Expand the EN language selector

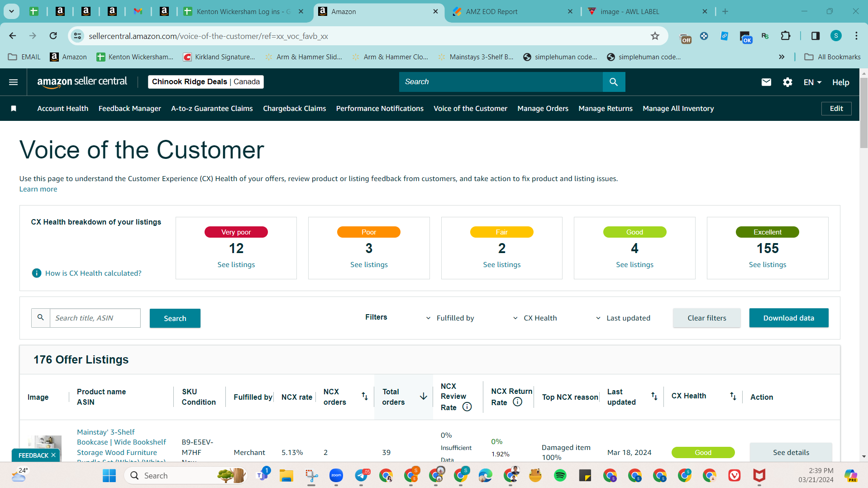(812, 82)
